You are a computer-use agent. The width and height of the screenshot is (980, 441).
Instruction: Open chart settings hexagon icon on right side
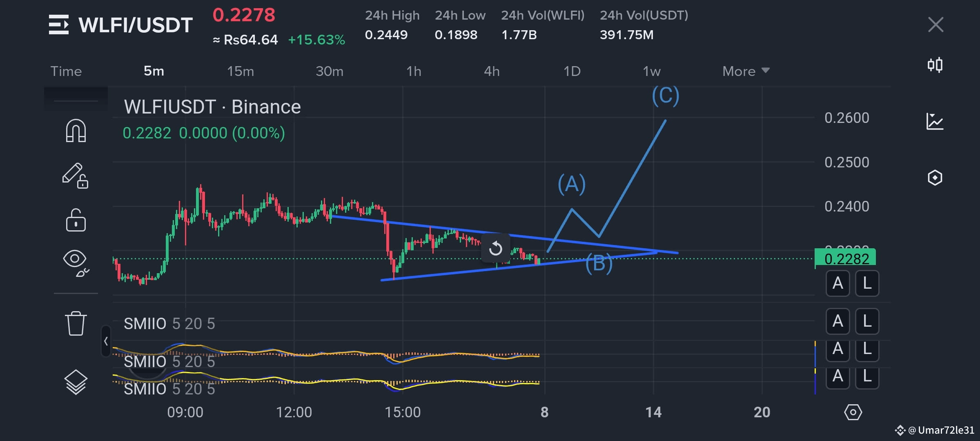click(935, 178)
